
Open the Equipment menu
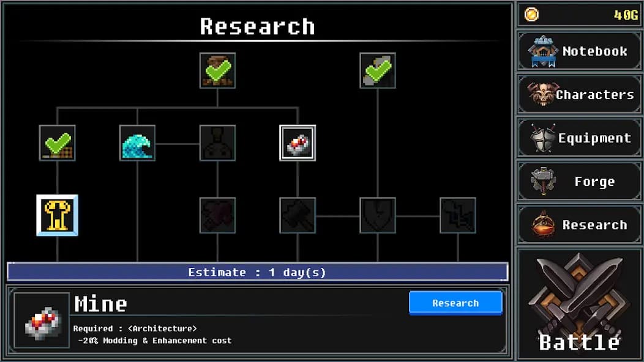point(580,138)
